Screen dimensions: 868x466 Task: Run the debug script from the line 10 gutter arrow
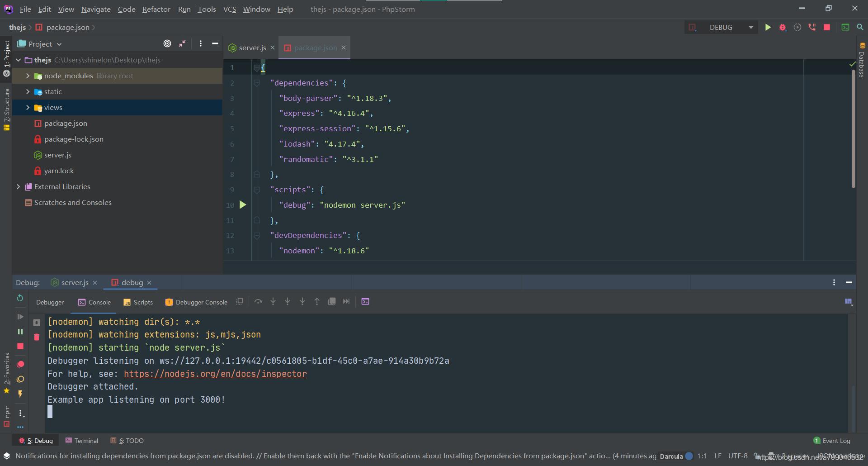click(243, 205)
